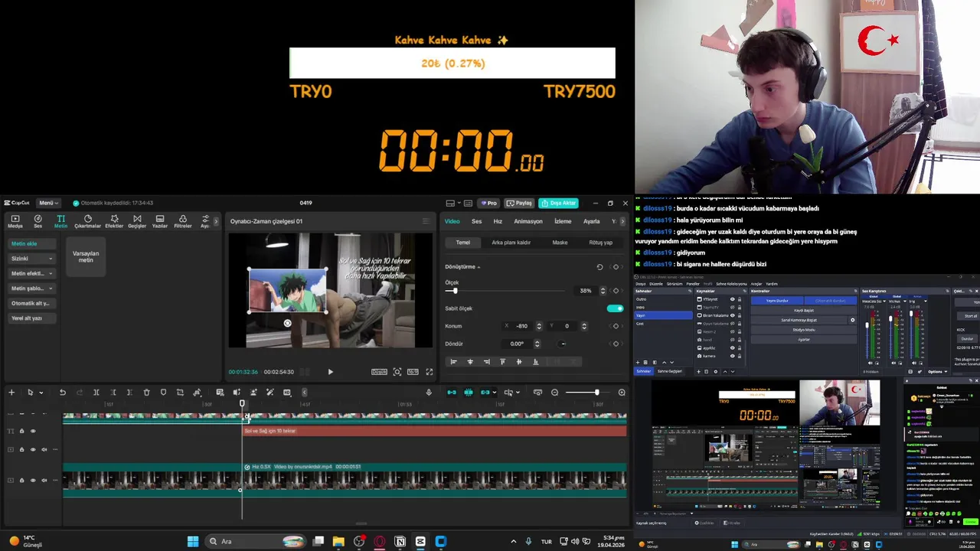Play the preview in the player
This screenshot has height=551, width=980.
pyautogui.click(x=330, y=372)
